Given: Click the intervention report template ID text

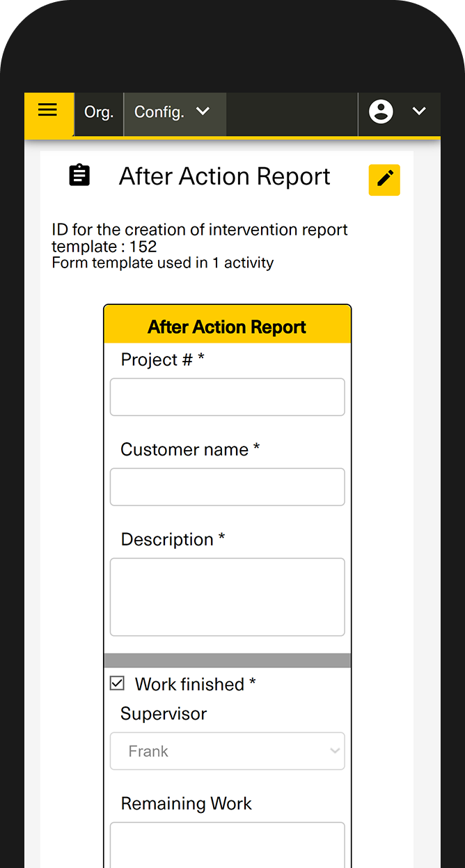Looking at the screenshot, I should 200,238.
